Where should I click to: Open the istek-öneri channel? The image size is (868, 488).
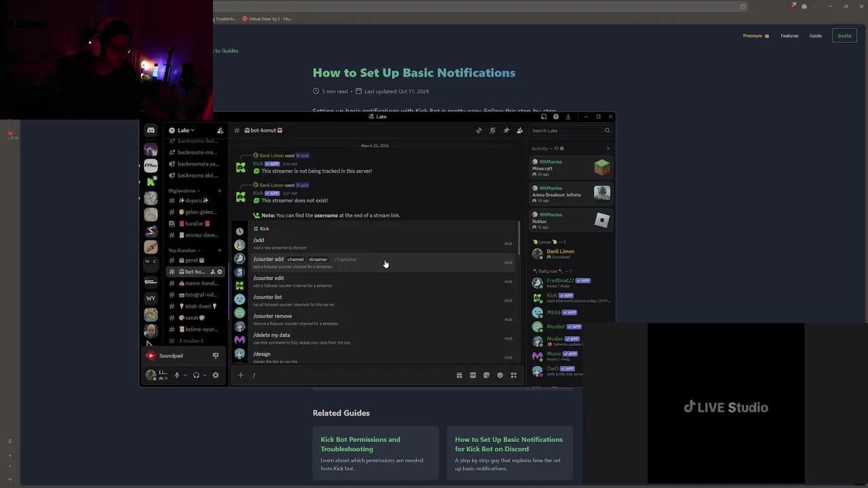pos(194,306)
